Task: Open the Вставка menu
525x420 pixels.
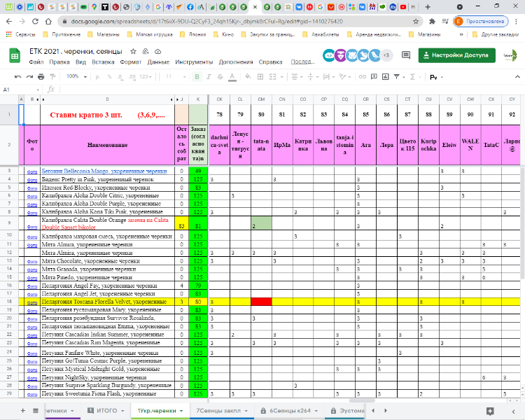Action: tap(104, 62)
